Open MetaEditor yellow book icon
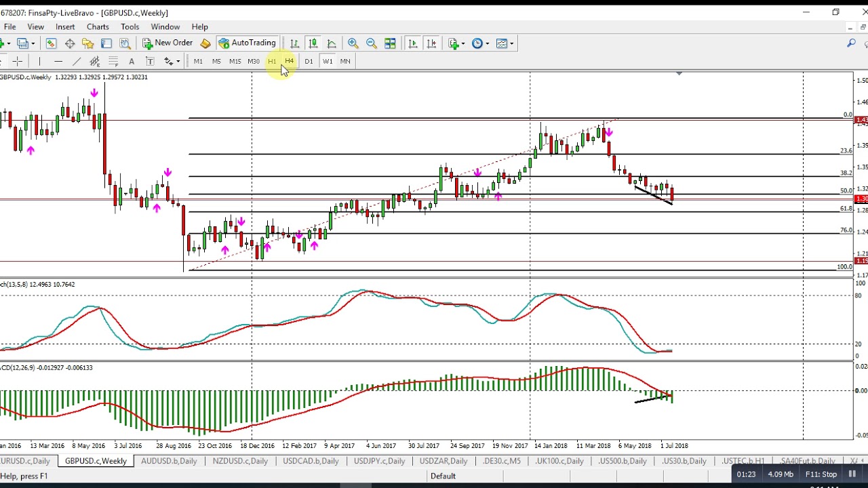868x488 pixels. (x=205, y=43)
